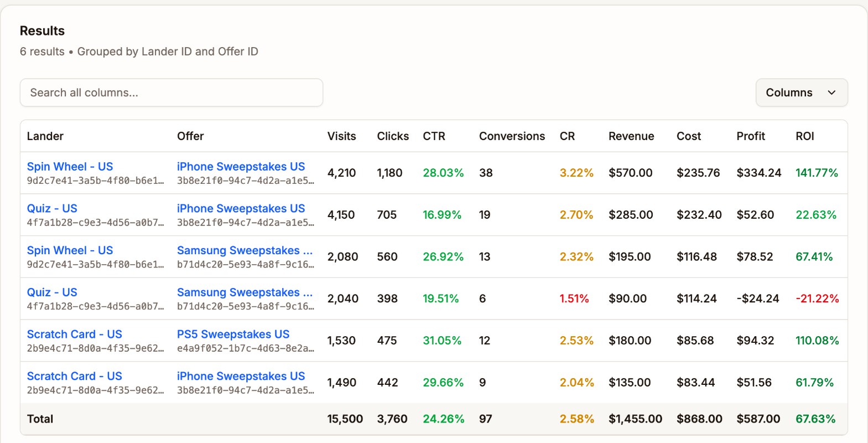Click the 141.77% ROI value
The width and height of the screenshot is (868, 443).
817,173
